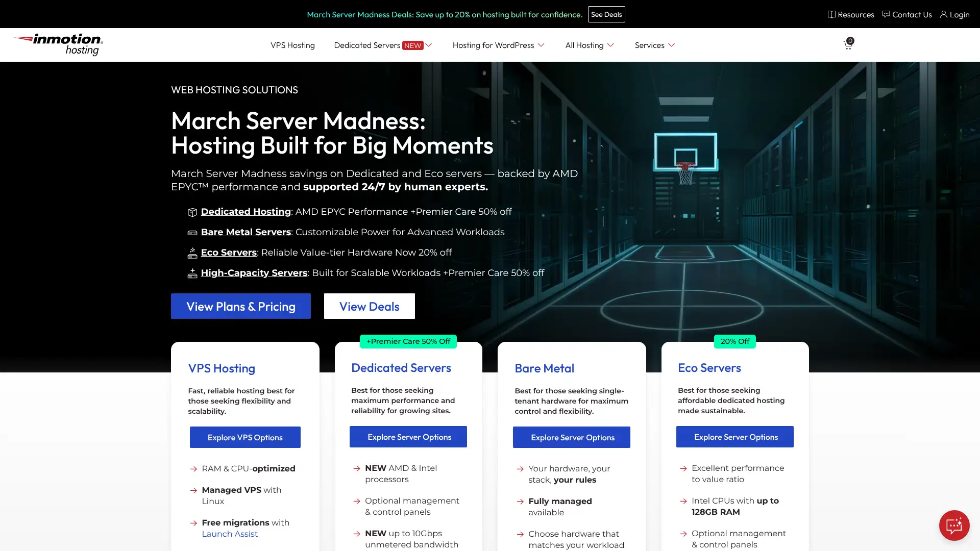Viewport: 980px width, 551px height.
Task: Click Explore Server Options under Bare Metal
Action: 572,437
